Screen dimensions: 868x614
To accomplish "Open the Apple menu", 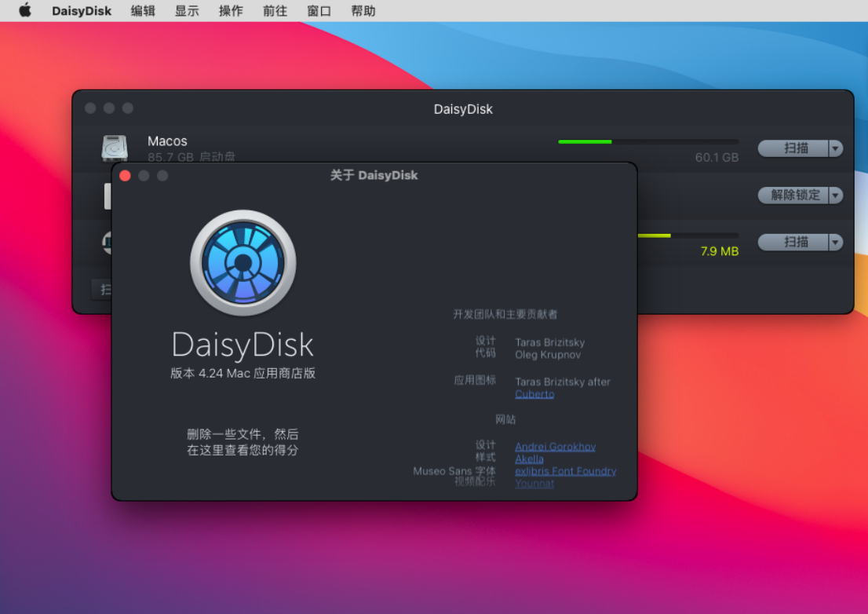I will (25, 10).
